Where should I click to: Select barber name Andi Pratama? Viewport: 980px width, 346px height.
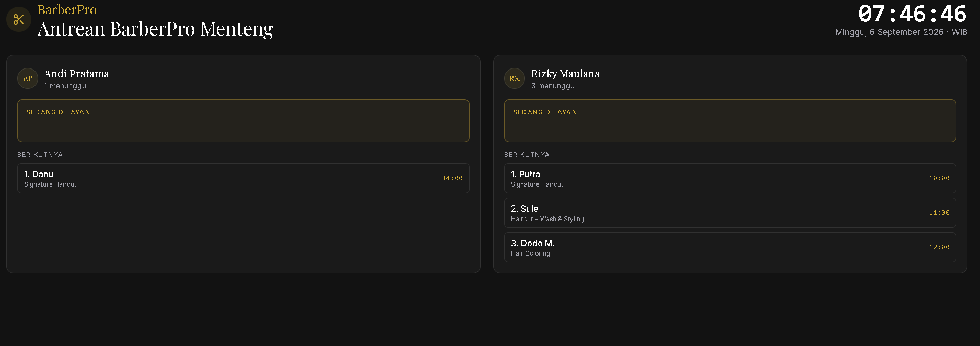[x=76, y=74]
